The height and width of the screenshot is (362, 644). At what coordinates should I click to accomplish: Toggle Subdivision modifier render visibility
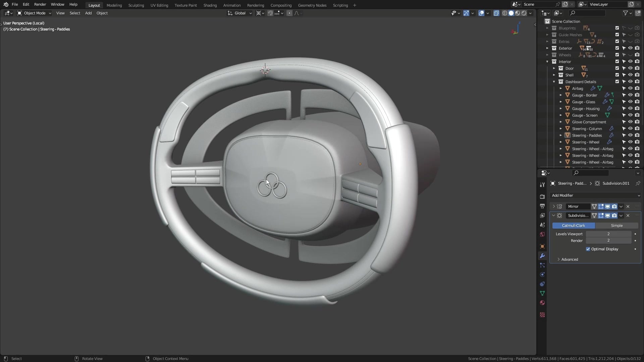614,216
